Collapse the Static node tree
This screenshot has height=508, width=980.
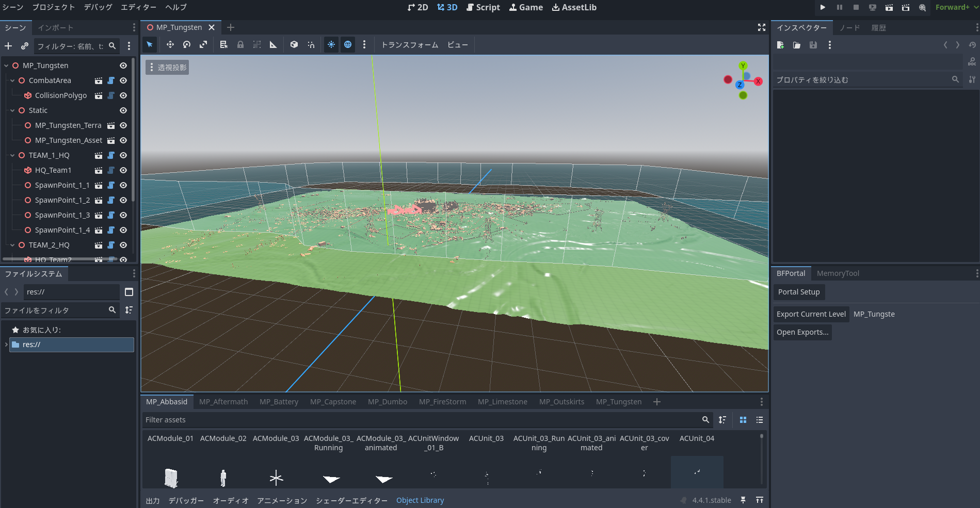click(x=12, y=110)
